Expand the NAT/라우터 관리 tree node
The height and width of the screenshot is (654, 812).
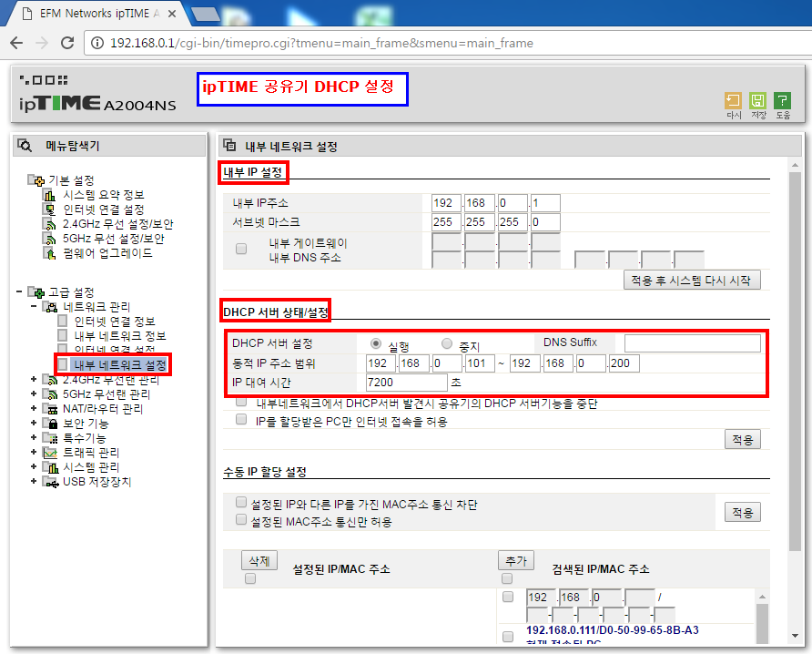click(x=33, y=407)
